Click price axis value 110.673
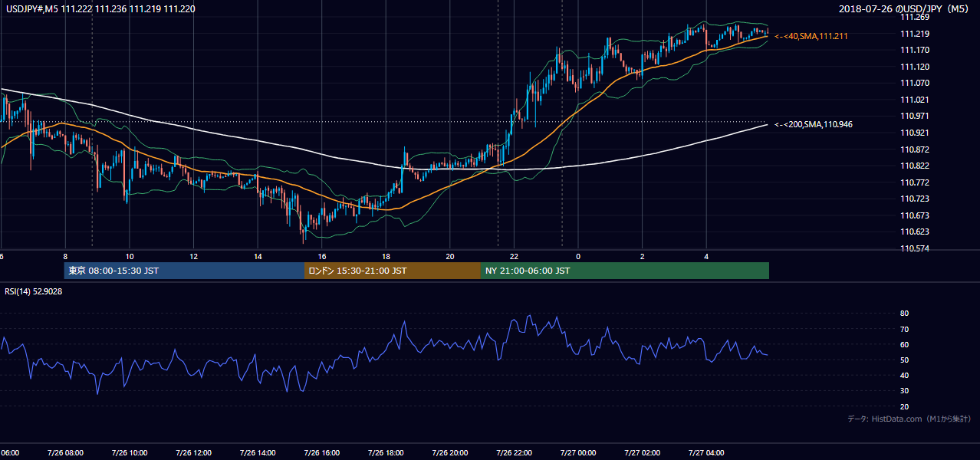Screen dimensions: 980x460 (x=914, y=215)
